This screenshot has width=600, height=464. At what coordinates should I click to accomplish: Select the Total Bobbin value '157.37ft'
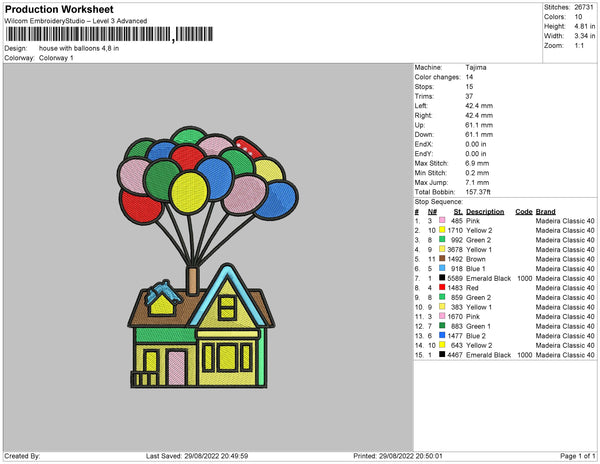[478, 192]
